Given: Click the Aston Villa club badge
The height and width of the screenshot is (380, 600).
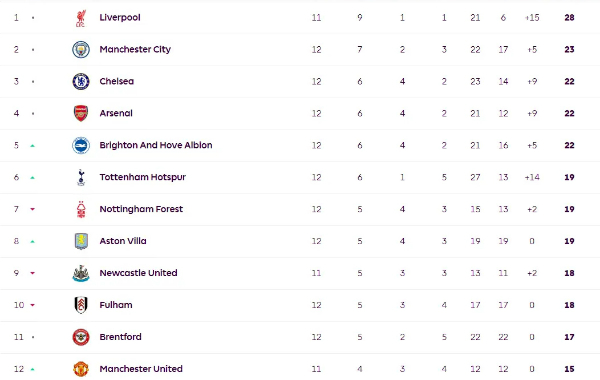Looking at the screenshot, I should pos(81,241).
